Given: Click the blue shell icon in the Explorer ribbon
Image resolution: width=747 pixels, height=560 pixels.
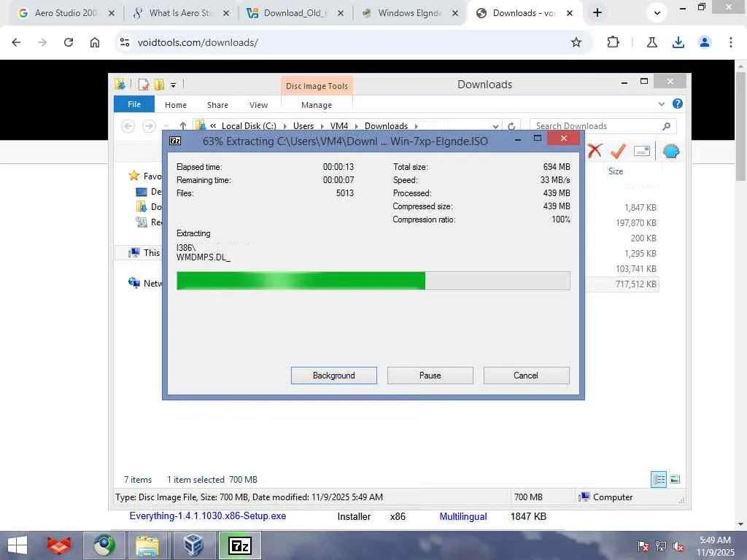Looking at the screenshot, I should tap(671, 151).
